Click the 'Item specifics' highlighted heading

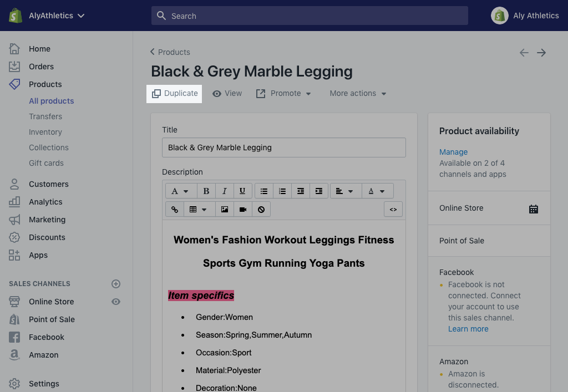201,296
